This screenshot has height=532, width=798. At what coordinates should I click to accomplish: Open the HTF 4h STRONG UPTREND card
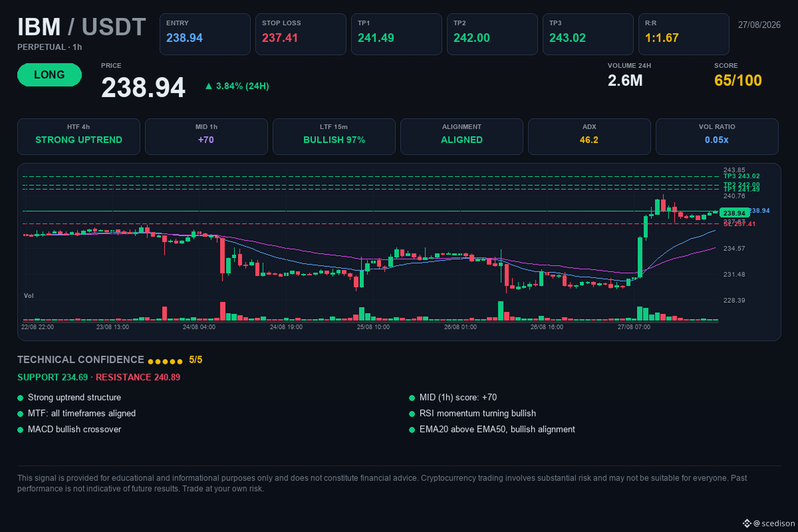79,136
